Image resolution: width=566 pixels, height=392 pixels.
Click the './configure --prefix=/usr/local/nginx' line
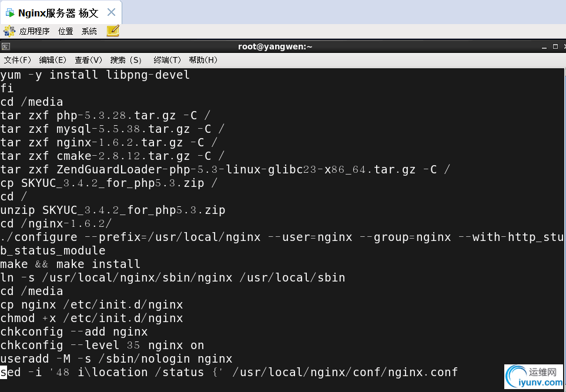(x=282, y=237)
